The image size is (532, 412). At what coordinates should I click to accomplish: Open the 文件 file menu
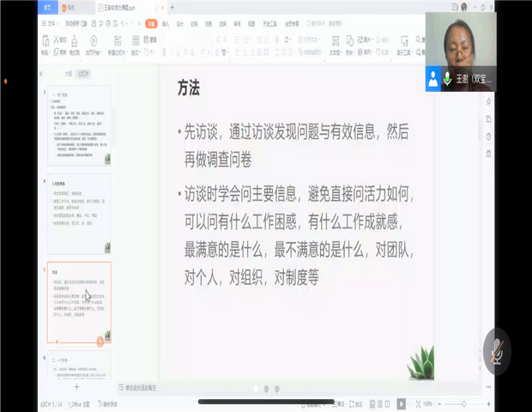coord(51,24)
